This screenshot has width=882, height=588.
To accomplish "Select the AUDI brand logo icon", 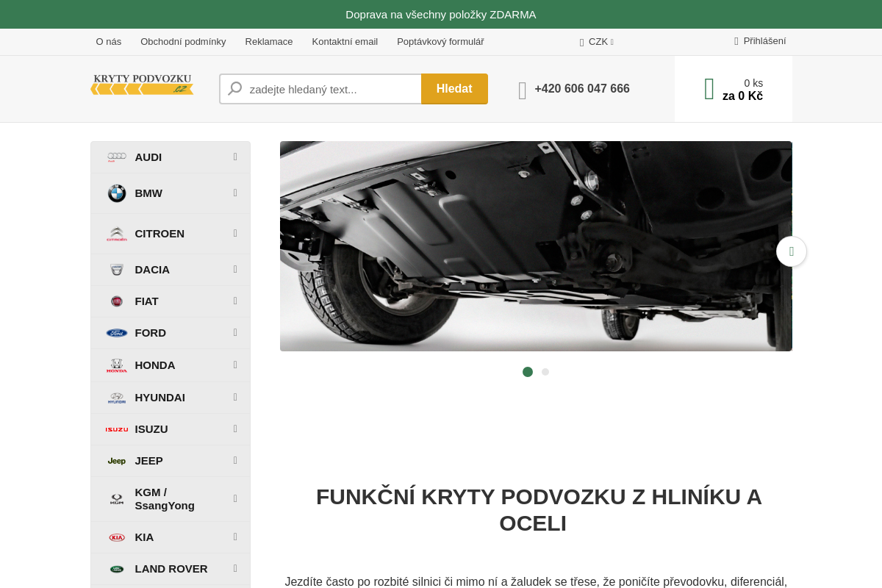I will pyautogui.click(x=117, y=157).
